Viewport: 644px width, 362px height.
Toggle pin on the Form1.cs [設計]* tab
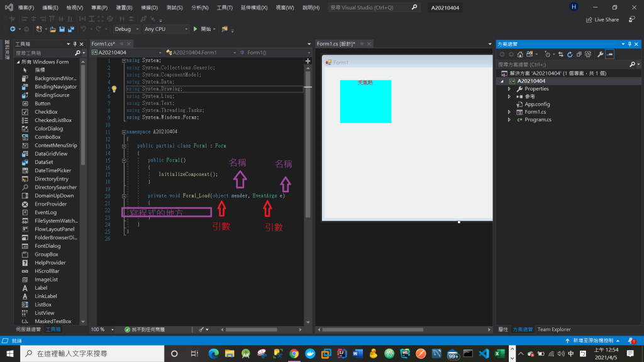pyautogui.click(x=362, y=44)
